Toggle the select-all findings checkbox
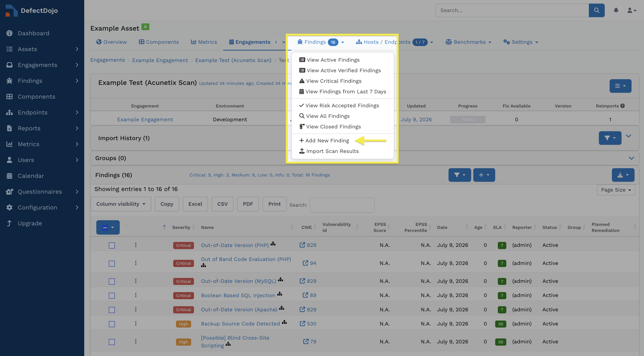 click(105, 227)
